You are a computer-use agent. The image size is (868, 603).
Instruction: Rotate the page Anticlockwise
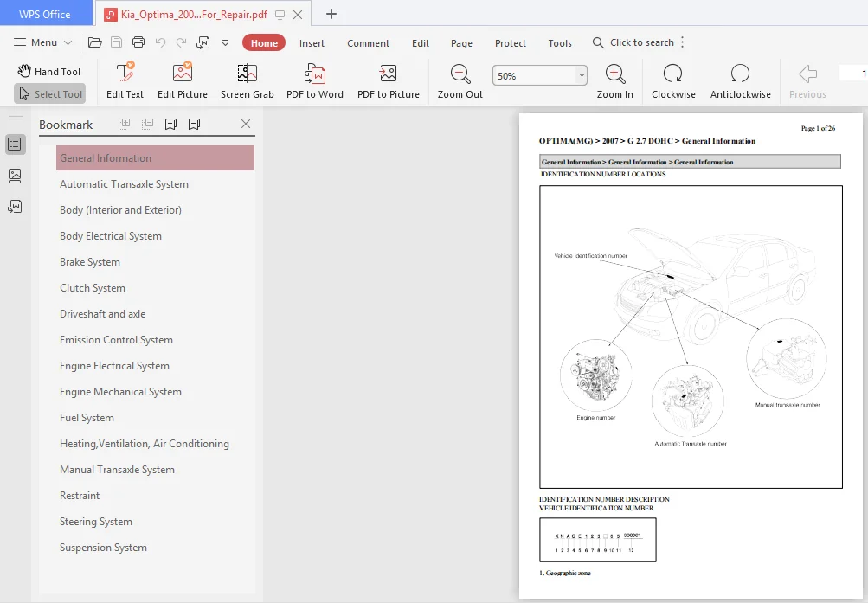click(x=740, y=80)
